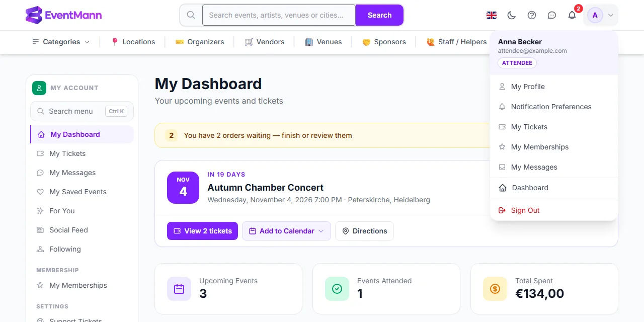Screen dimensions: 644x322
Task: Open My Saved Events in sidebar
Action: coord(82,192)
